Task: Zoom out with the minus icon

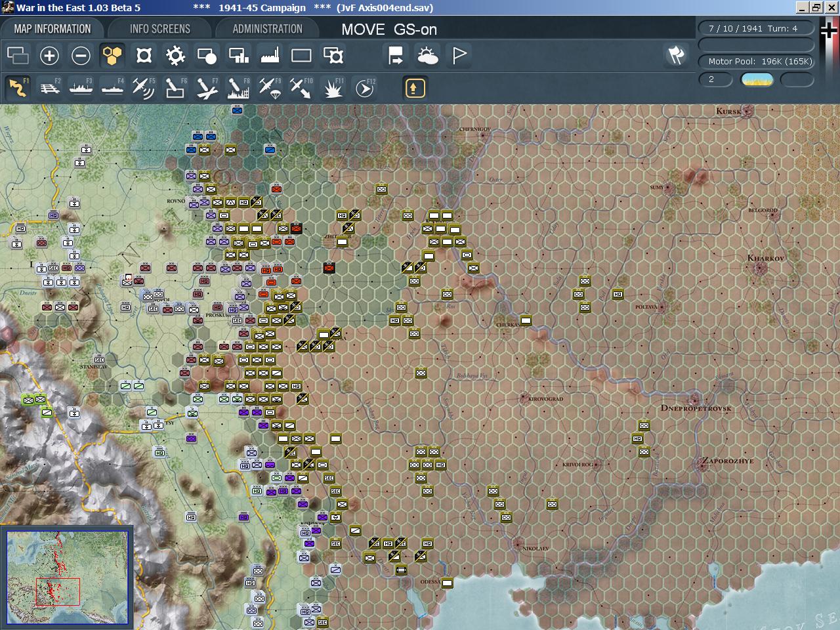Action: pos(81,56)
